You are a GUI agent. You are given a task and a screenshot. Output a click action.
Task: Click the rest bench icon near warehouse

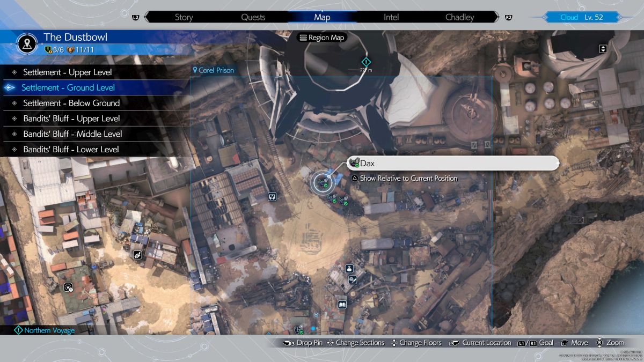(272, 197)
